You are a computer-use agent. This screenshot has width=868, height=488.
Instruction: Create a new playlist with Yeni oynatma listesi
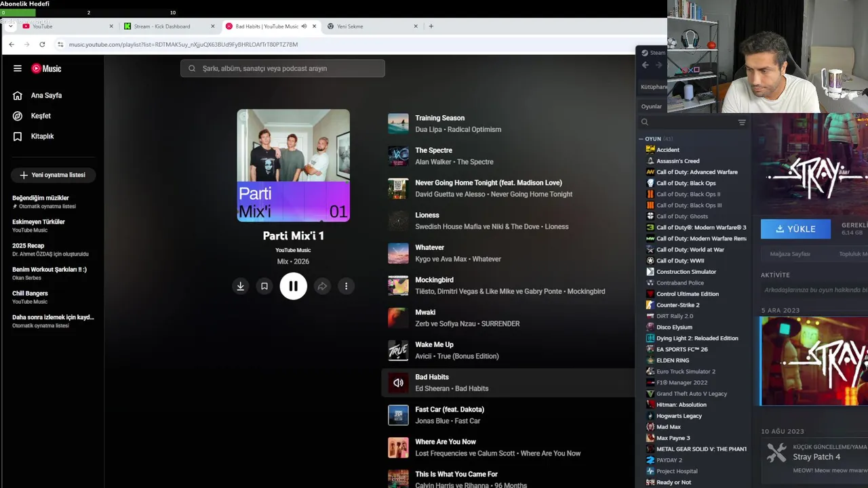[53, 175]
